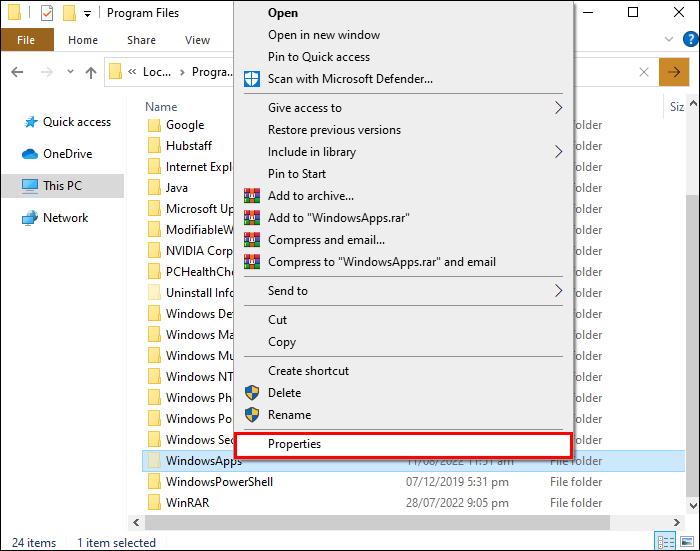Viewport: 700px width, 551px height.
Task: Select Pin to Quick access
Action: pyautogui.click(x=403, y=57)
